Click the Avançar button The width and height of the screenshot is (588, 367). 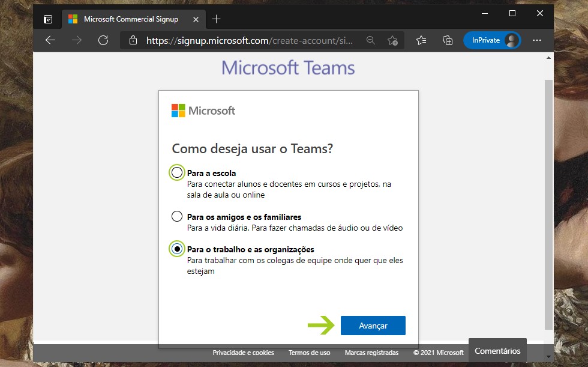(x=373, y=326)
